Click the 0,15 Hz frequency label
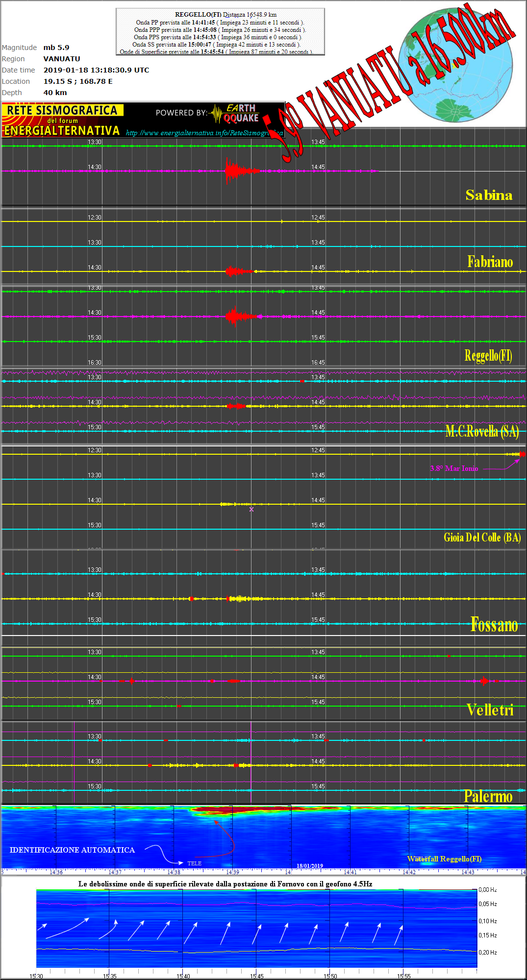 coord(488,935)
